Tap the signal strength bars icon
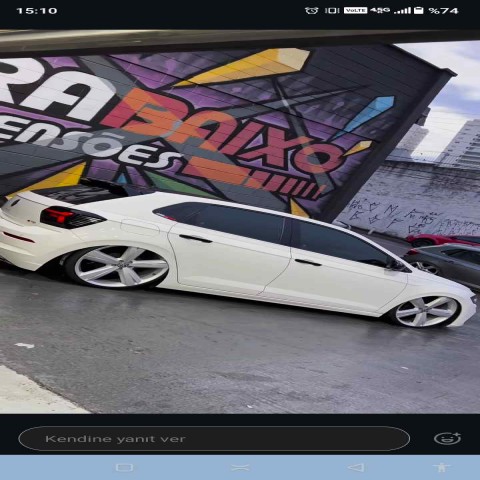Screen dimensions: 480x480 402,11
